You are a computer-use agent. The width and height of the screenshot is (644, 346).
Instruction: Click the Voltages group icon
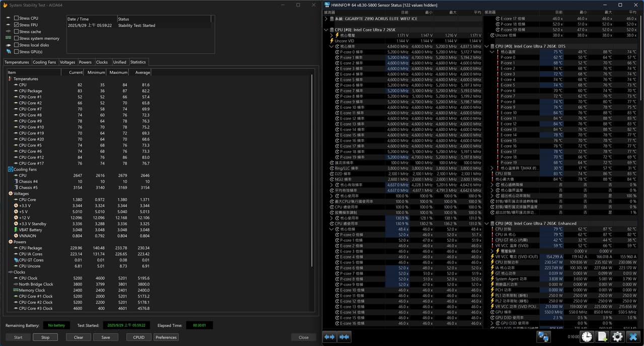[11, 194]
